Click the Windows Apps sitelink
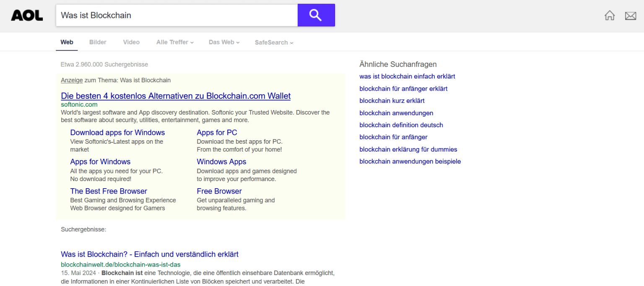 (221, 162)
